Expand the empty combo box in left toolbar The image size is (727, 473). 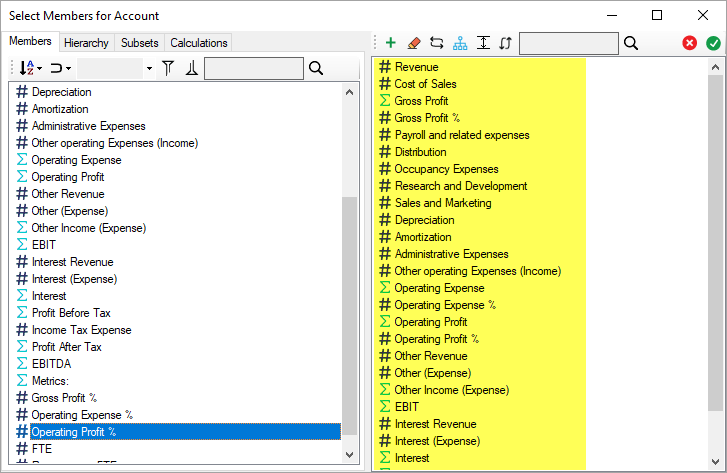(149, 69)
